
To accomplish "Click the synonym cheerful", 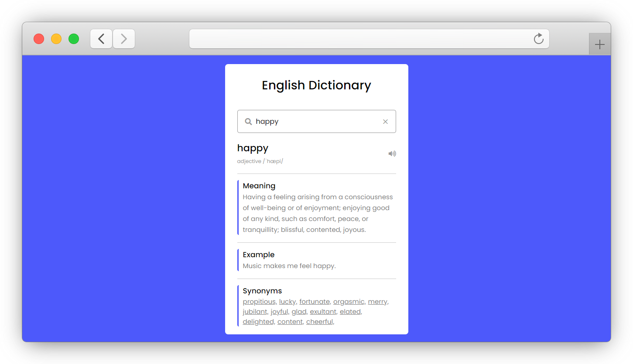I will 319,321.
